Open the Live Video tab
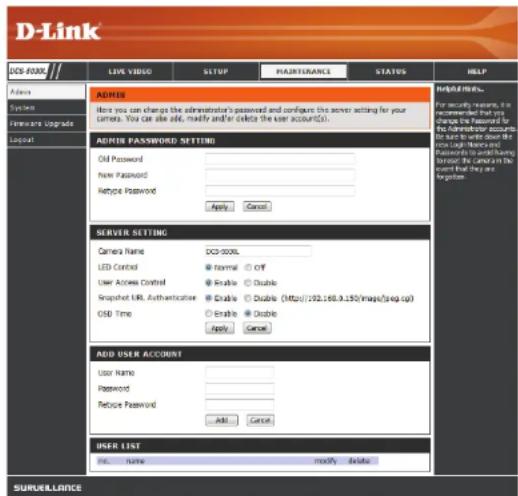 coord(130,71)
